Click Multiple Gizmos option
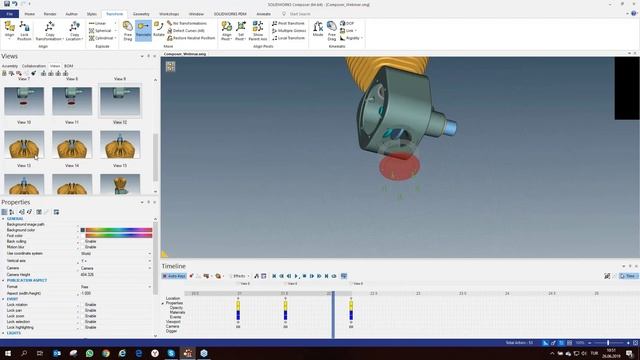The image size is (640, 360). [x=289, y=31]
